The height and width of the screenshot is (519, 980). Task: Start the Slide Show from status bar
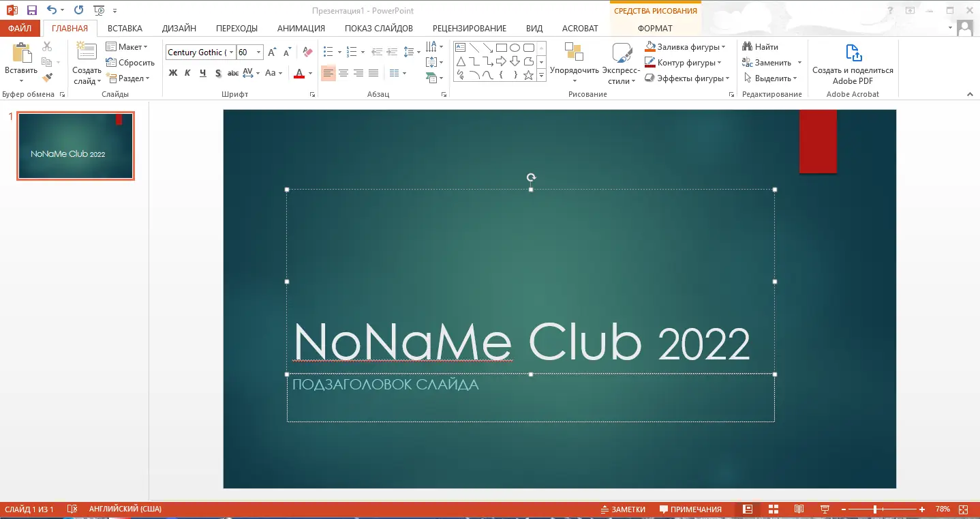825,509
